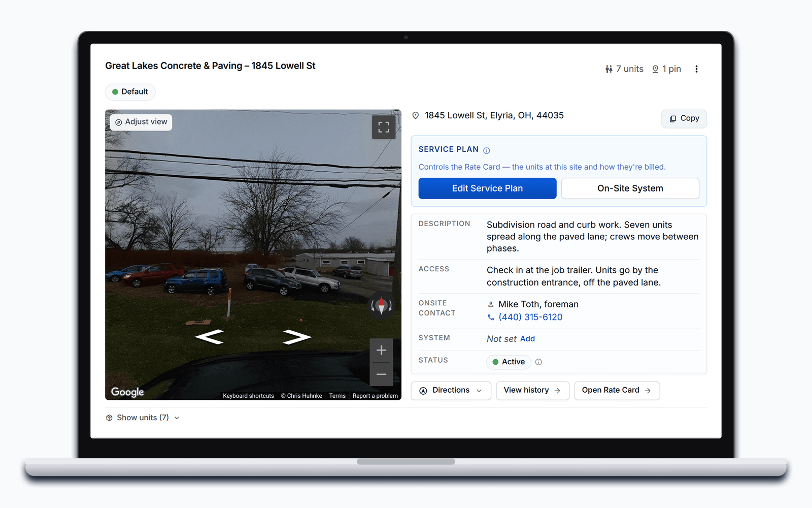Open the On-Site System option
This screenshot has width=812, height=508.
[630, 188]
